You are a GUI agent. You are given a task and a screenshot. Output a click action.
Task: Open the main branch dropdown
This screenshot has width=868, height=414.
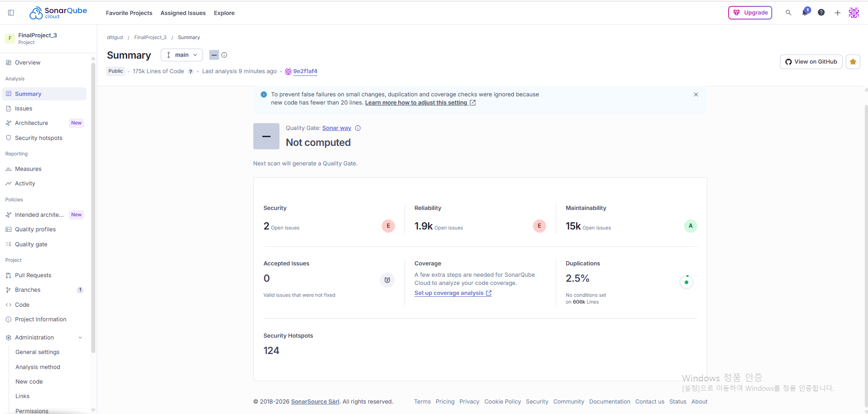point(182,55)
